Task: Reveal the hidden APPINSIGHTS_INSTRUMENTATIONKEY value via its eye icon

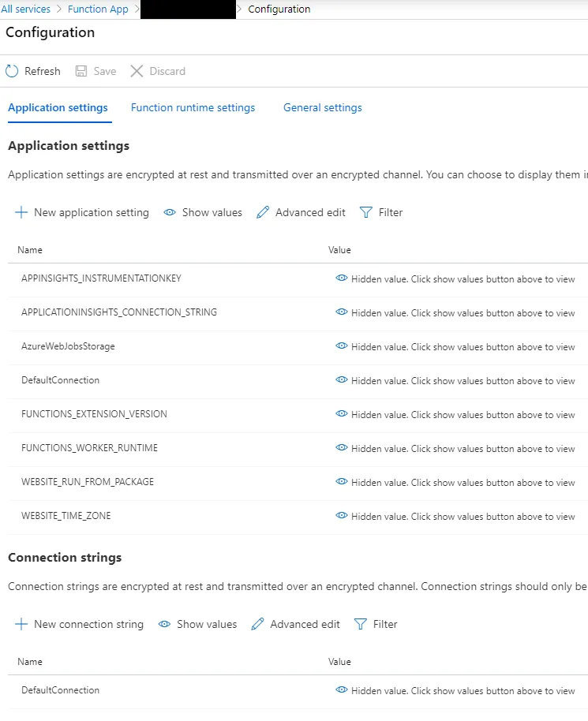Action: pyautogui.click(x=341, y=278)
